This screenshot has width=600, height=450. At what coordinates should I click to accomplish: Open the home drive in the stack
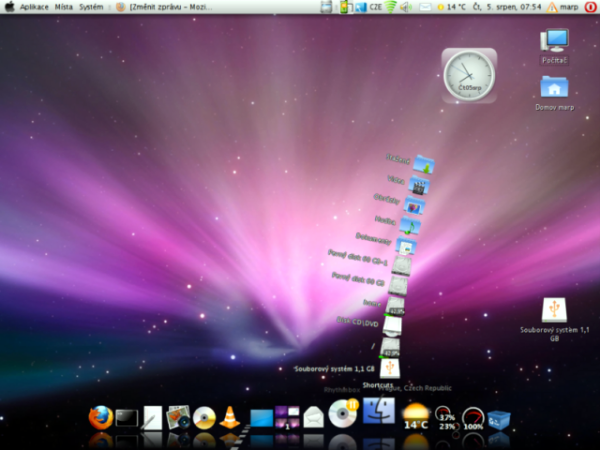pos(395,306)
